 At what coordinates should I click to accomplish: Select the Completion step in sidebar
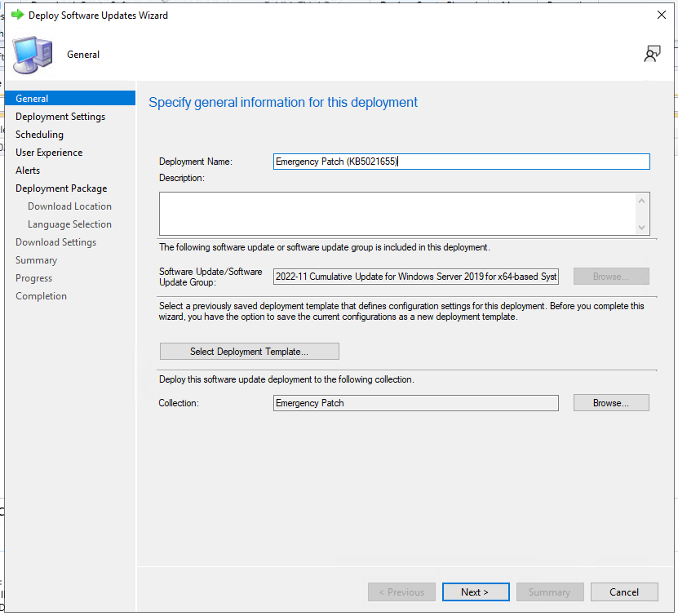(x=41, y=296)
